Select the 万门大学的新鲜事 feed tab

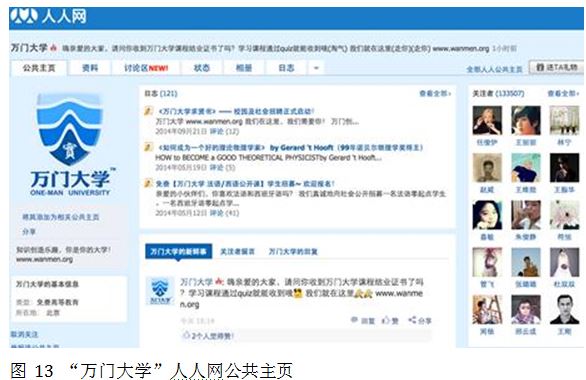tap(178, 251)
